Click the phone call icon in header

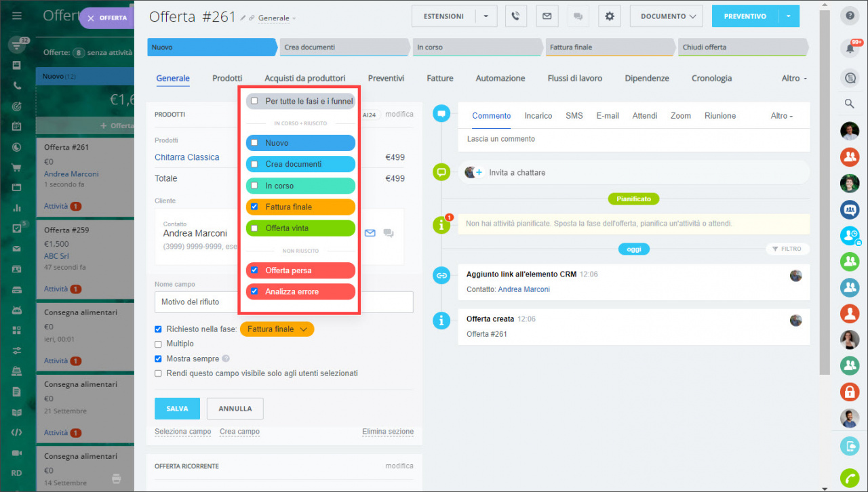[516, 16]
